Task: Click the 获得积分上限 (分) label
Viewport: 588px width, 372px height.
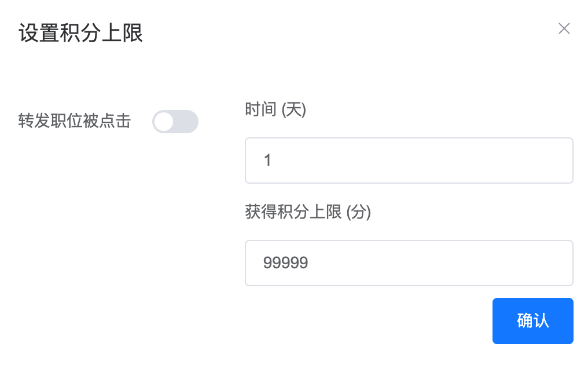Action: 308,212
